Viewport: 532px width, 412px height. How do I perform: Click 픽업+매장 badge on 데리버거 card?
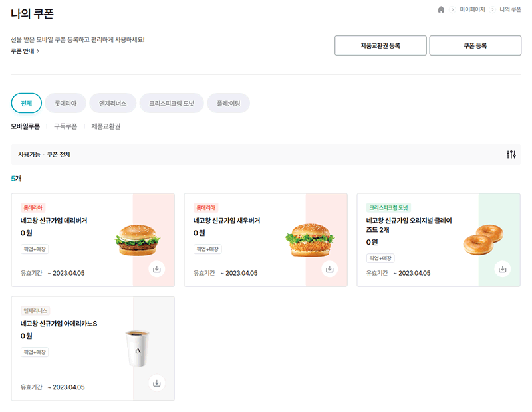pos(35,249)
